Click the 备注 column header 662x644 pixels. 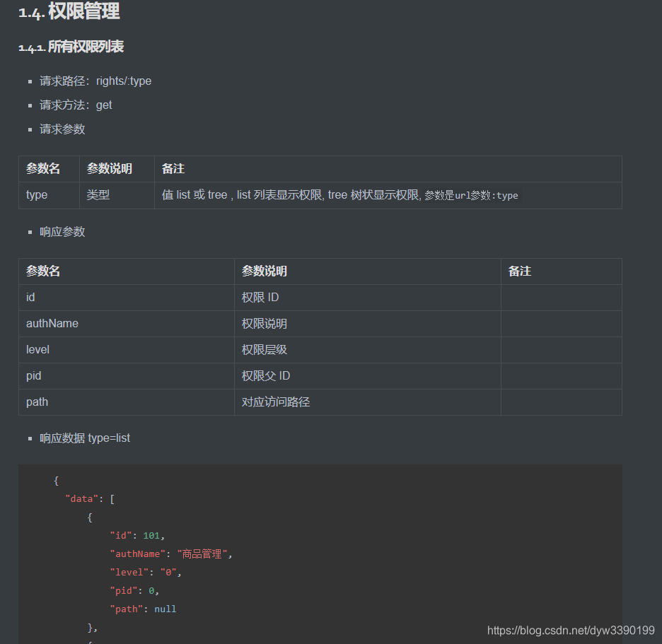(519, 271)
